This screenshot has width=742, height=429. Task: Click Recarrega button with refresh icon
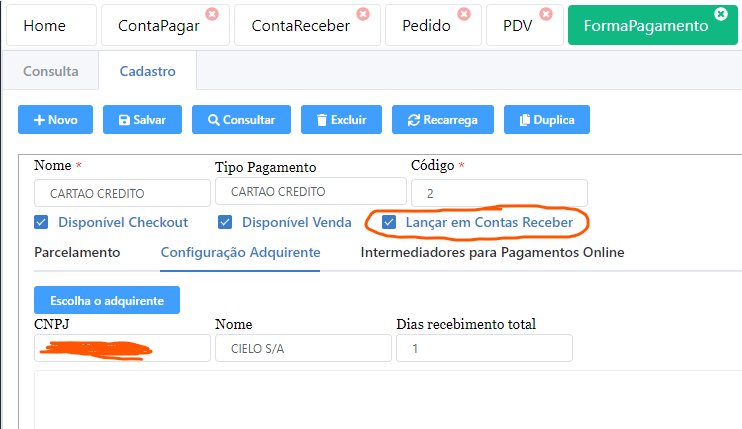tap(442, 119)
